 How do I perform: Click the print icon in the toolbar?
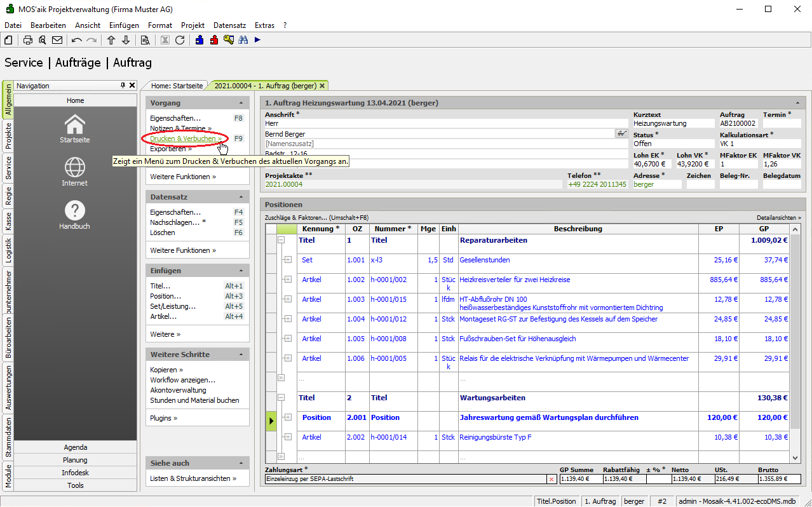28,40
